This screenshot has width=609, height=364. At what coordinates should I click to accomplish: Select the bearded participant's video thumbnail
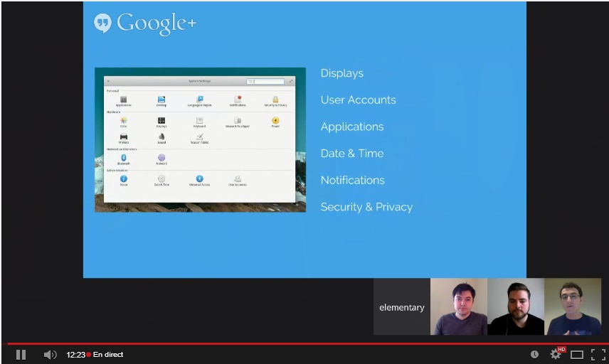(516, 306)
